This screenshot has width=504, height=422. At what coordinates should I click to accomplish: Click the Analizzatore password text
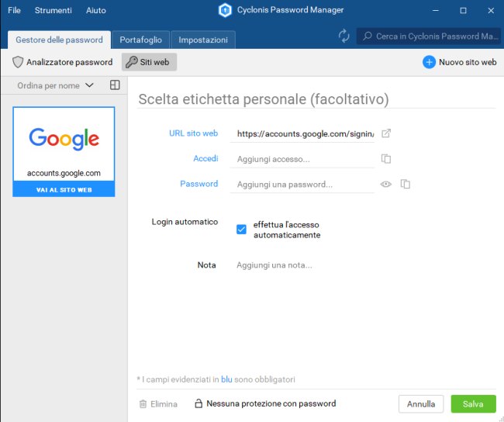click(70, 62)
